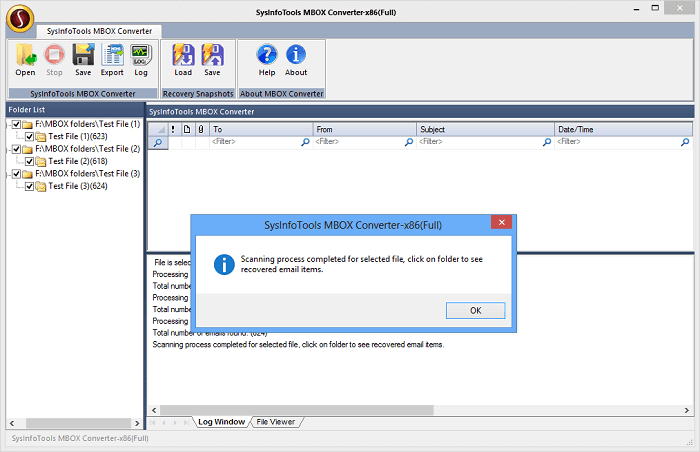Sort by the Subject column header
The width and height of the screenshot is (700, 452).
pyautogui.click(x=485, y=130)
